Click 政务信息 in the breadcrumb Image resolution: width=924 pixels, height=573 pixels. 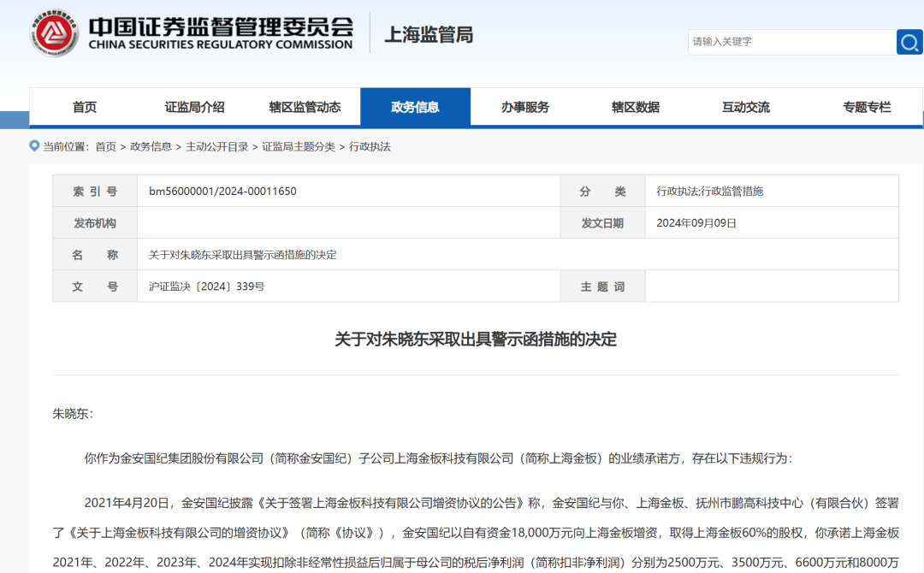pyautogui.click(x=151, y=147)
